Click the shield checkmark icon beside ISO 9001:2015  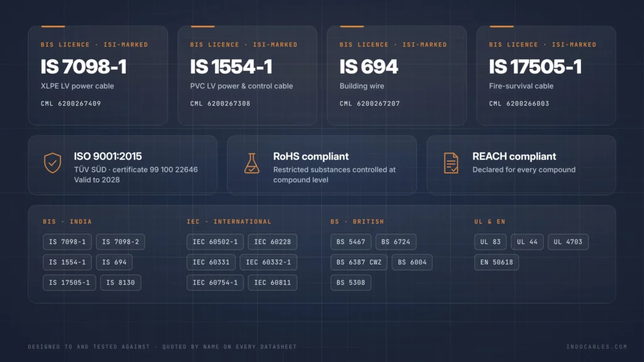(53, 163)
